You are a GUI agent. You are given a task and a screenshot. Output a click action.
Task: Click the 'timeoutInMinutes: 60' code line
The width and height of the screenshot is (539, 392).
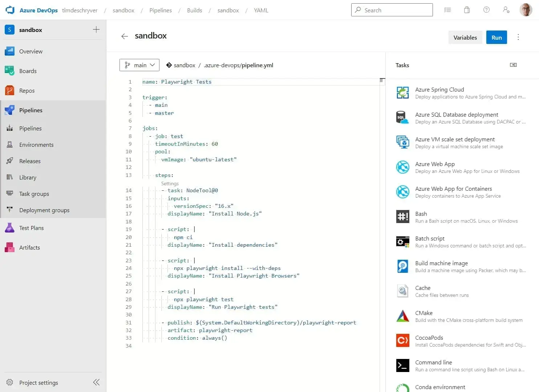coord(186,144)
